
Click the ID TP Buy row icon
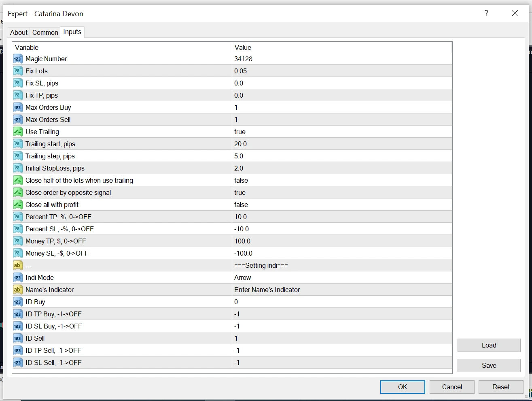click(17, 314)
